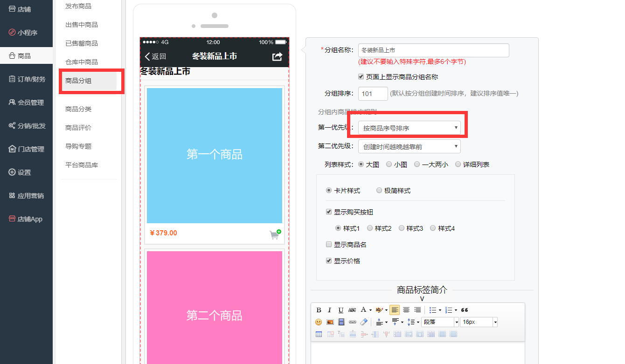This screenshot has width=625, height=364.
Task: Open the 第一优先级 sorting dropdown
Action: pyautogui.click(x=410, y=128)
